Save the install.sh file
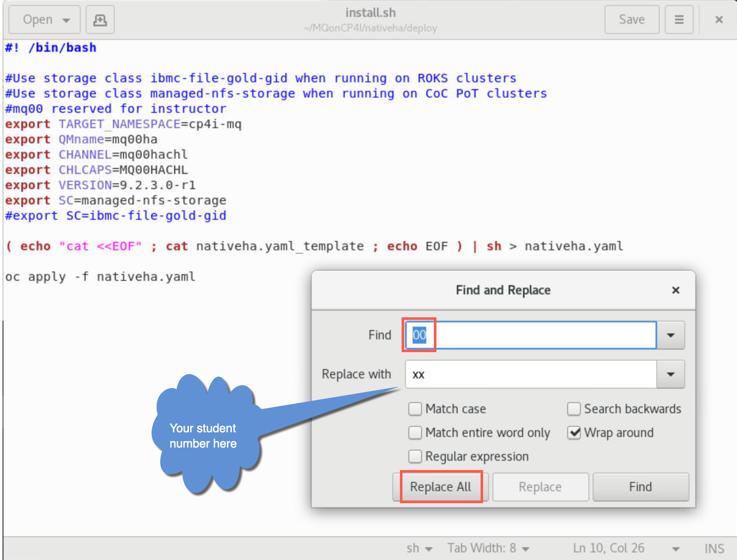737x560 pixels. (x=632, y=20)
